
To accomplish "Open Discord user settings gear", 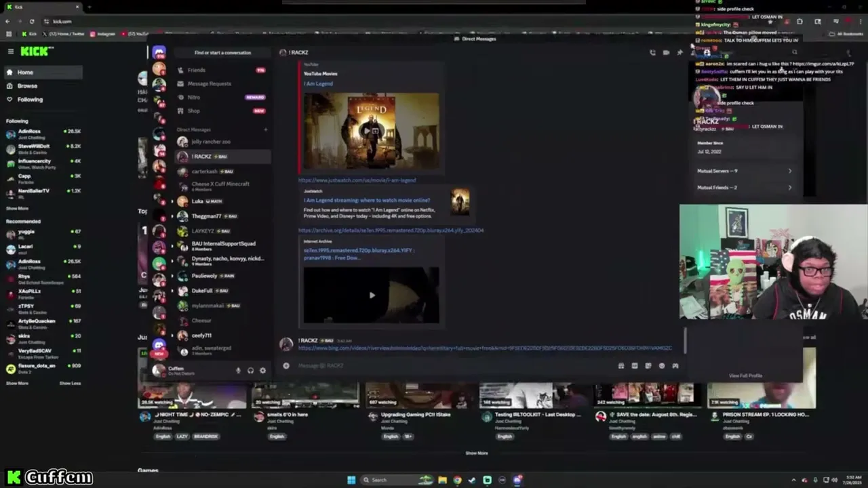I will [x=262, y=370].
